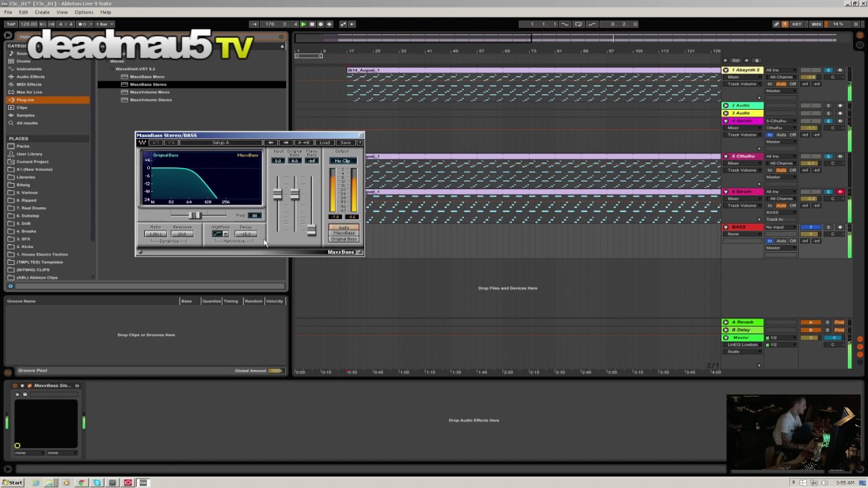
Task: Click the A→B copy button in MaxxBass
Action: coord(304,142)
